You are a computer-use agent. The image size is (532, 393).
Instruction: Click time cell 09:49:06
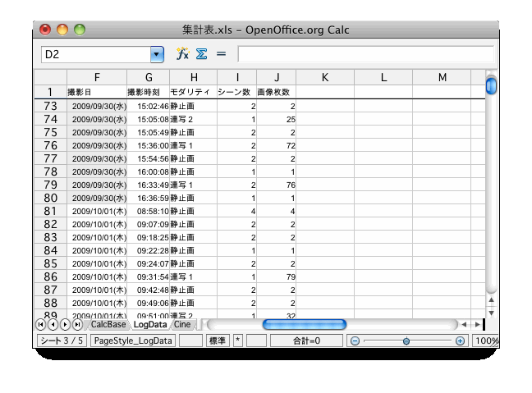[149, 303]
